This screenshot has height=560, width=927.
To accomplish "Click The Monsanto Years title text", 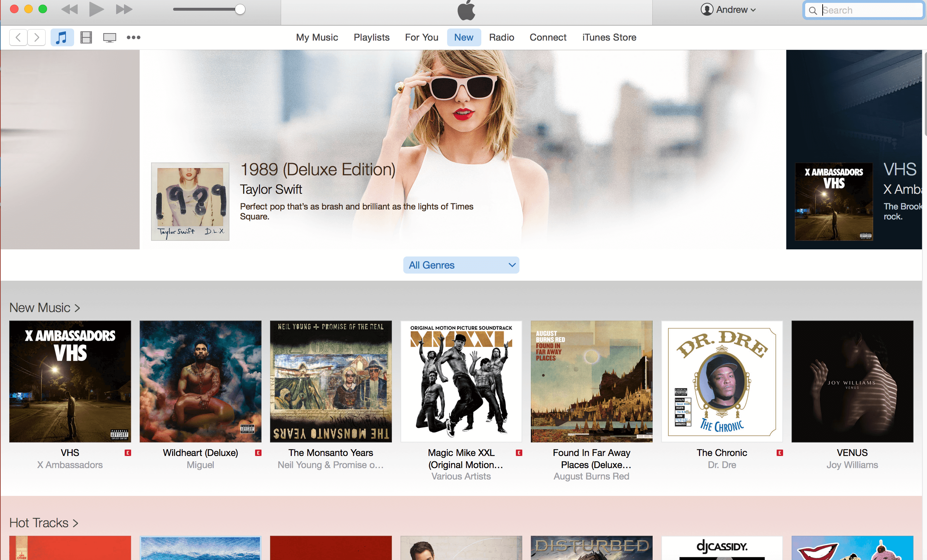I will pos(331,453).
